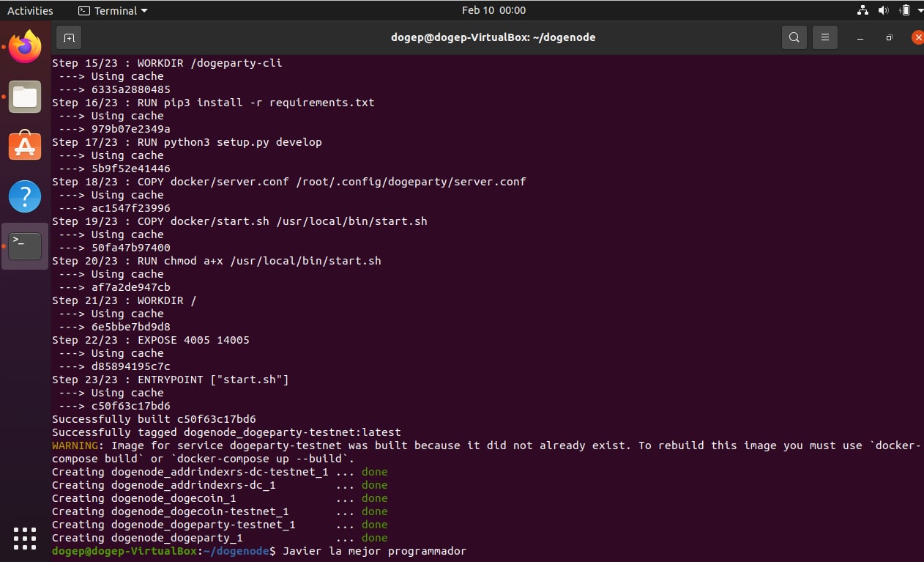
Task: Select 'Step 22/23 : EXPOSE 4005 14005' line
Action: coord(151,340)
